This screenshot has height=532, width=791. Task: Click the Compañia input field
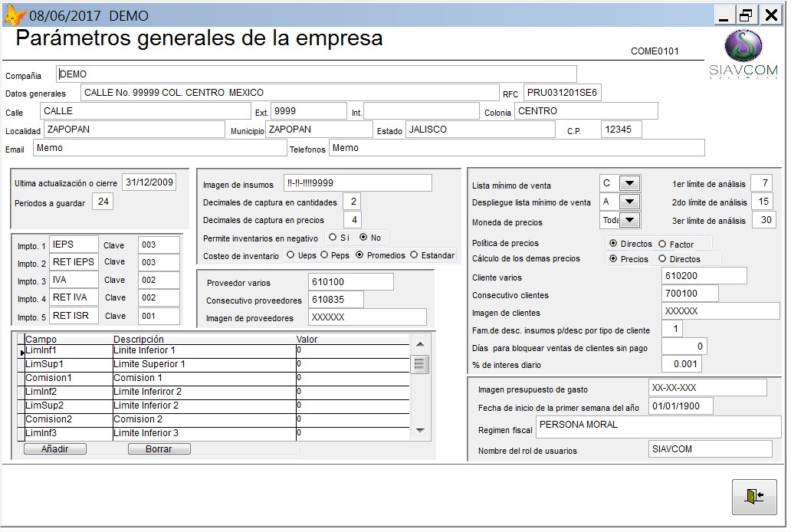tap(317, 74)
